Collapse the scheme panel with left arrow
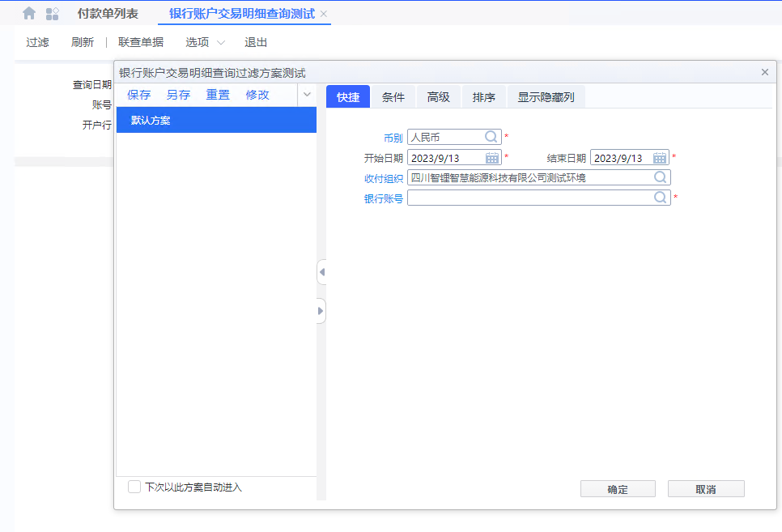 pos(321,272)
